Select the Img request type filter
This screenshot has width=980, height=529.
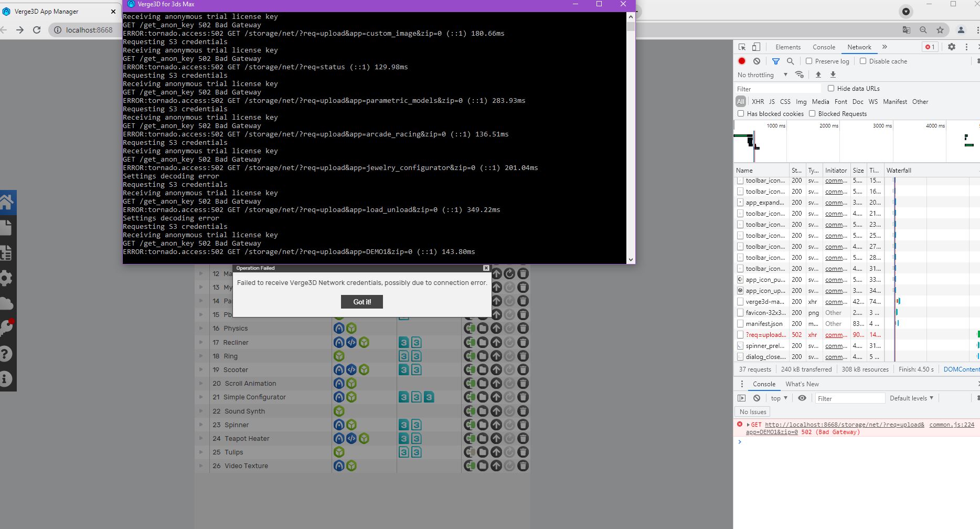pyautogui.click(x=801, y=102)
